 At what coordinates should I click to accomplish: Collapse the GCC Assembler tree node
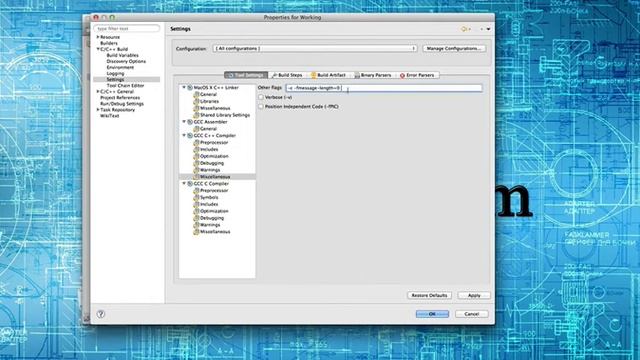184,122
